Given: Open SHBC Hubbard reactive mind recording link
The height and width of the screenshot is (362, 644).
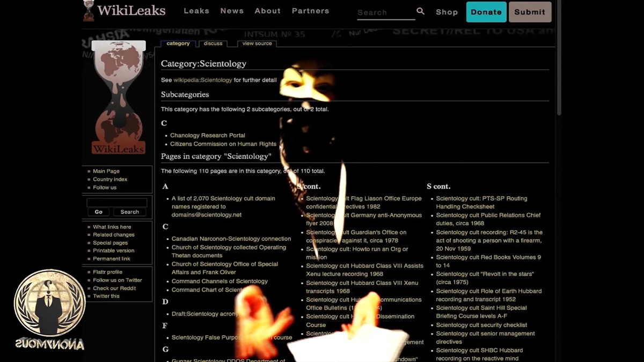Looking at the screenshot, I should tap(480, 354).
